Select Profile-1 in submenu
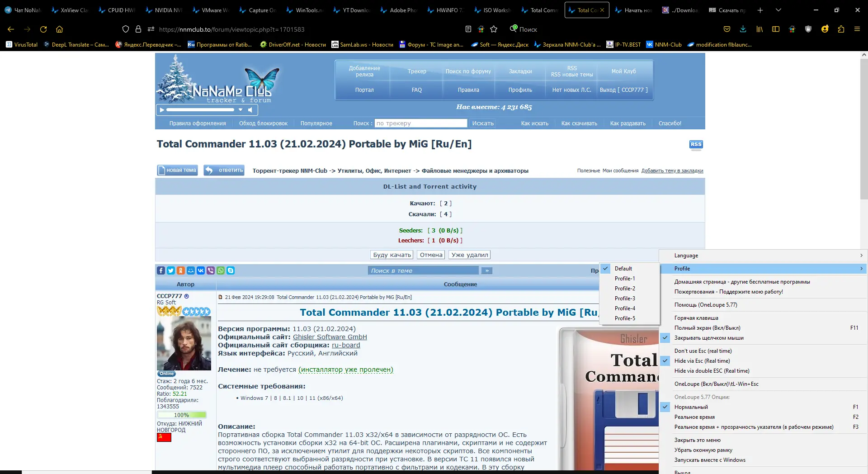This screenshot has height=474, width=868. click(x=629, y=279)
